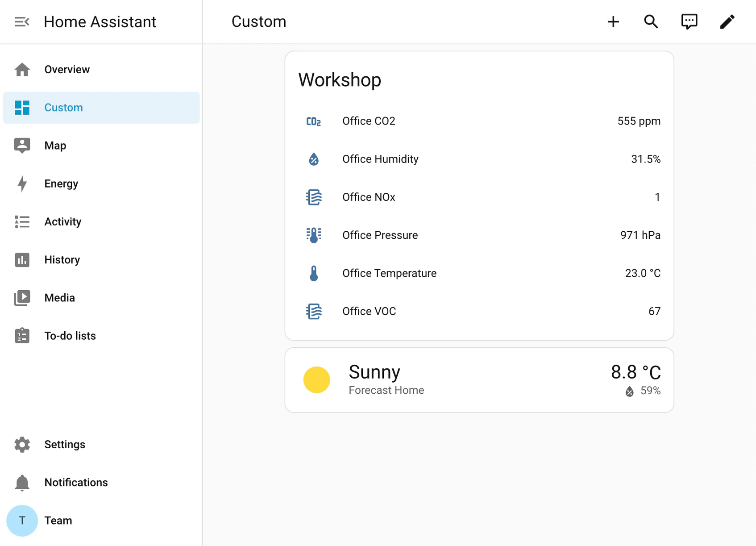Open the Office VOC sensor details
The image size is (756, 546).
click(369, 311)
